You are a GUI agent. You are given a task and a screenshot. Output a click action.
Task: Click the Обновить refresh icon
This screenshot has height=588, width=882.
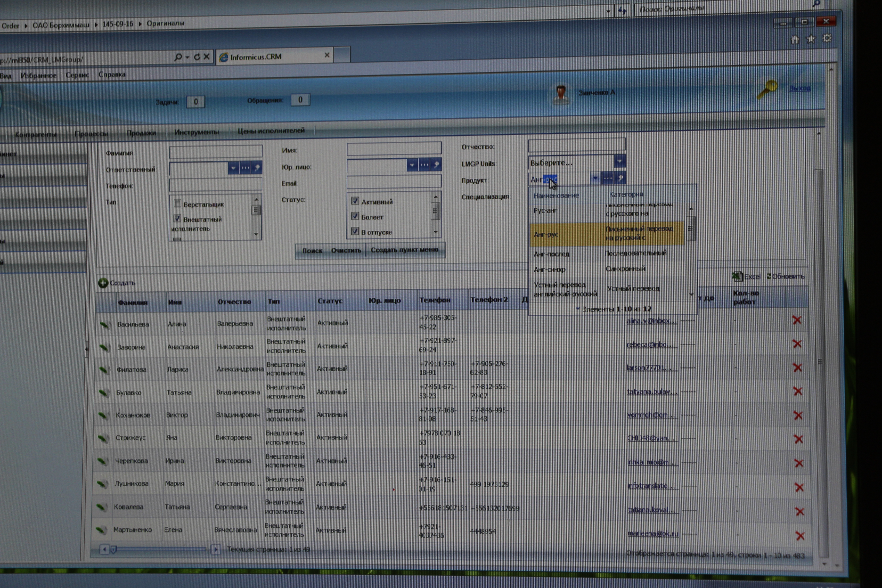coord(768,276)
